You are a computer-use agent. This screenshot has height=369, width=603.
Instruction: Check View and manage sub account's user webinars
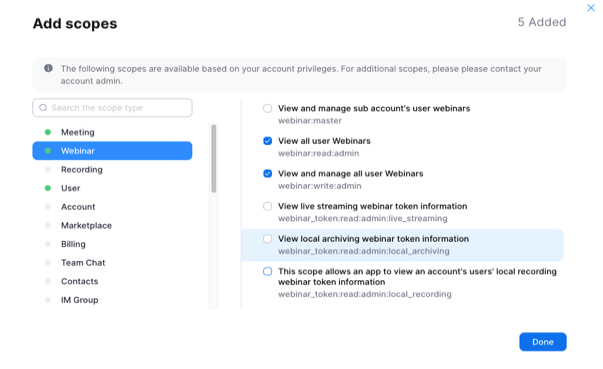click(x=268, y=108)
